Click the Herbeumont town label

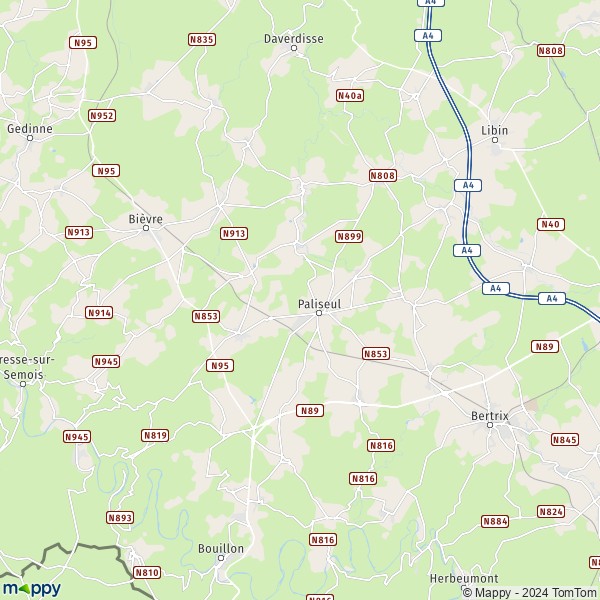point(464,579)
